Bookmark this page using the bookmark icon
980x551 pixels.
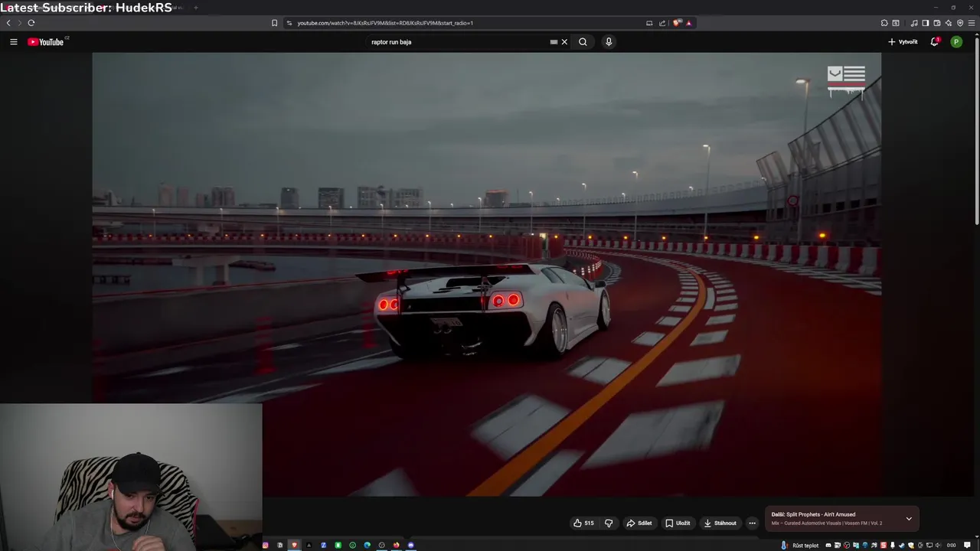click(274, 23)
